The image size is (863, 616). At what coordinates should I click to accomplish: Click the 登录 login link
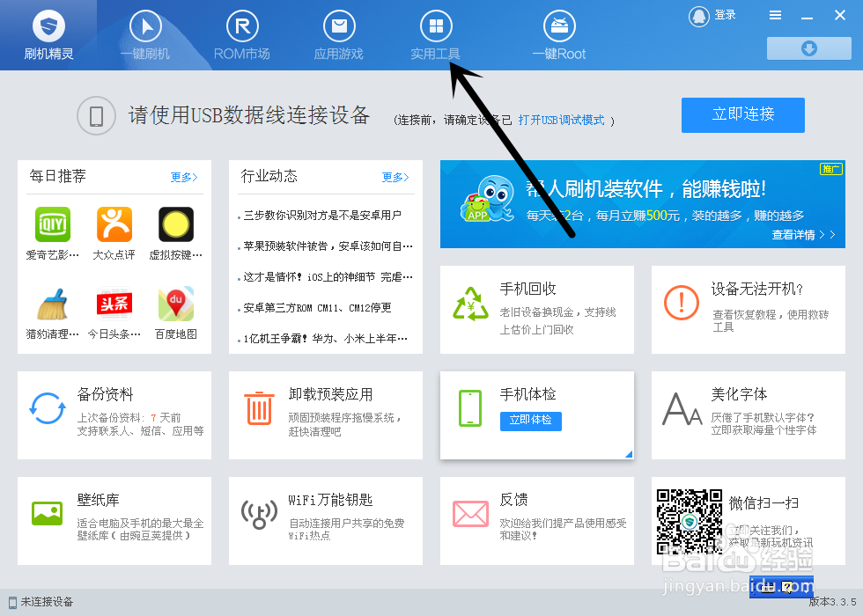726,15
